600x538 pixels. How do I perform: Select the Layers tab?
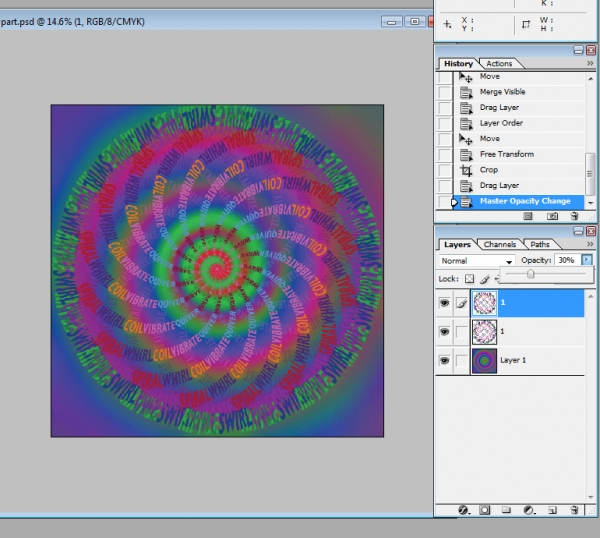point(457,245)
